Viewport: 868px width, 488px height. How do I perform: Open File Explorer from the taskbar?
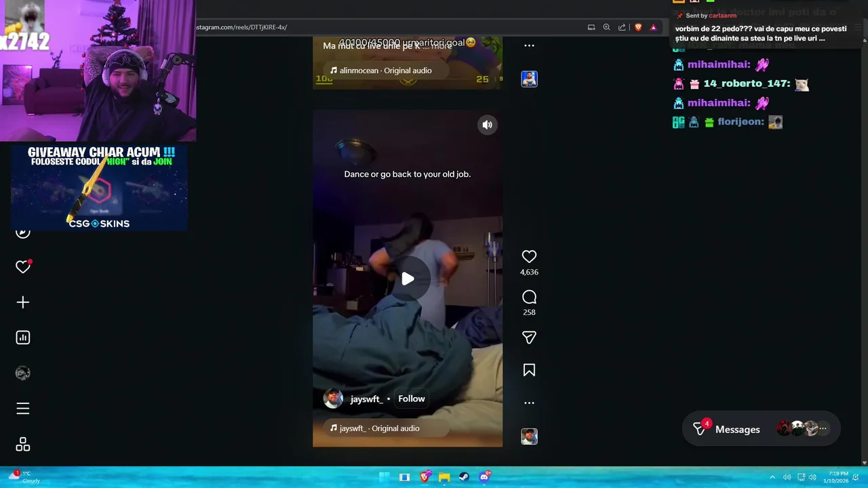pos(444,477)
